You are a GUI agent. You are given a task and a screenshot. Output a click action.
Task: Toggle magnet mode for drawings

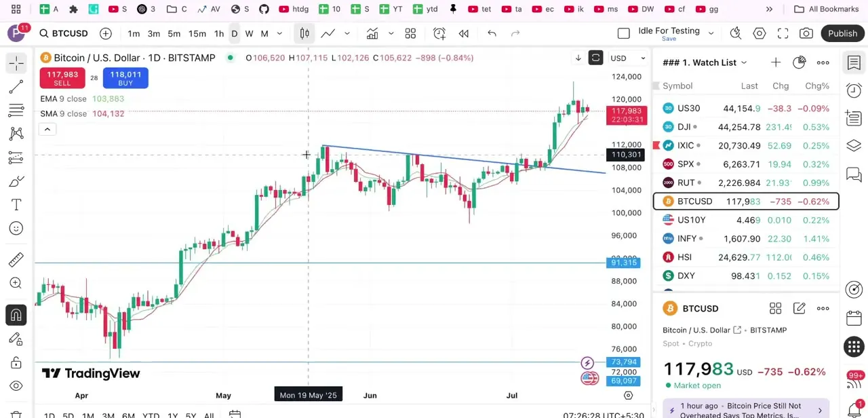click(x=16, y=315)
